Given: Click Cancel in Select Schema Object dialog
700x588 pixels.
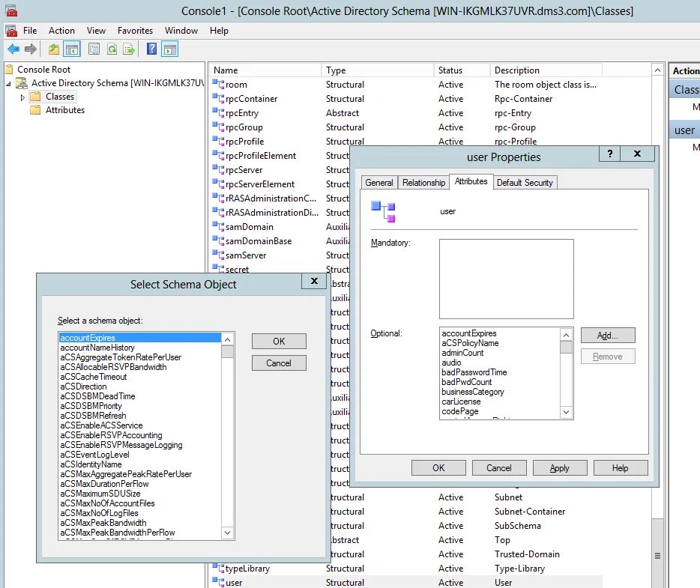Looking at the screenshot, I should pos(279,363).
